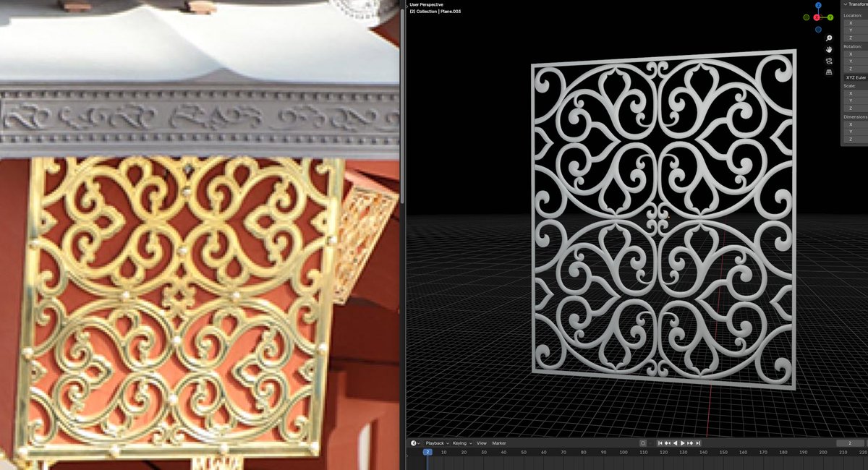Open the View menu in timeline

pyautogui.click(x=481, y=443)
